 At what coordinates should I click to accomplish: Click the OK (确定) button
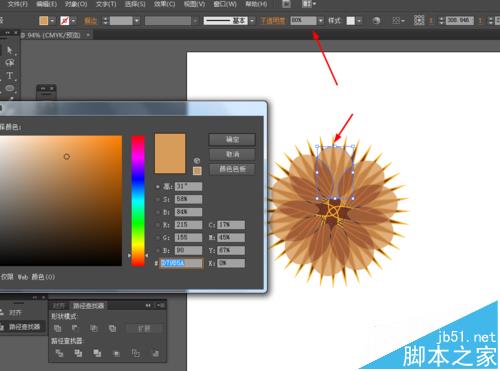(x=232, y=140)
